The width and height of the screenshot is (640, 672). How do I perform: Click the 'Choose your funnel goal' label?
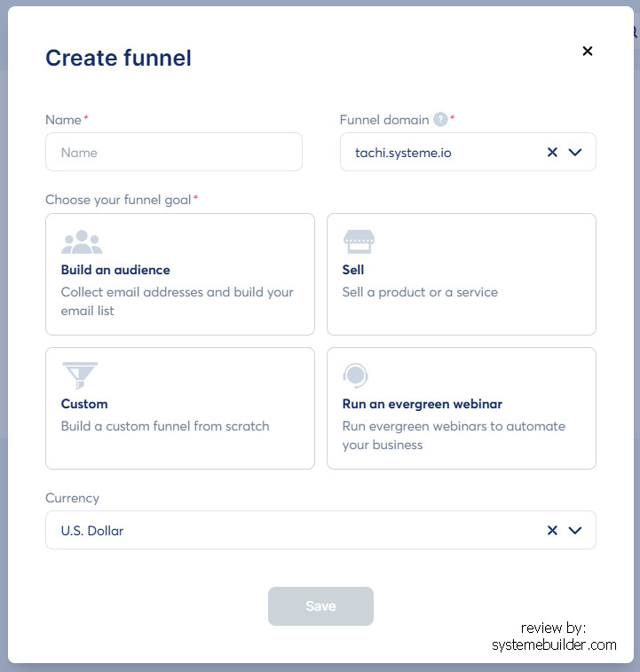(118, 200)
